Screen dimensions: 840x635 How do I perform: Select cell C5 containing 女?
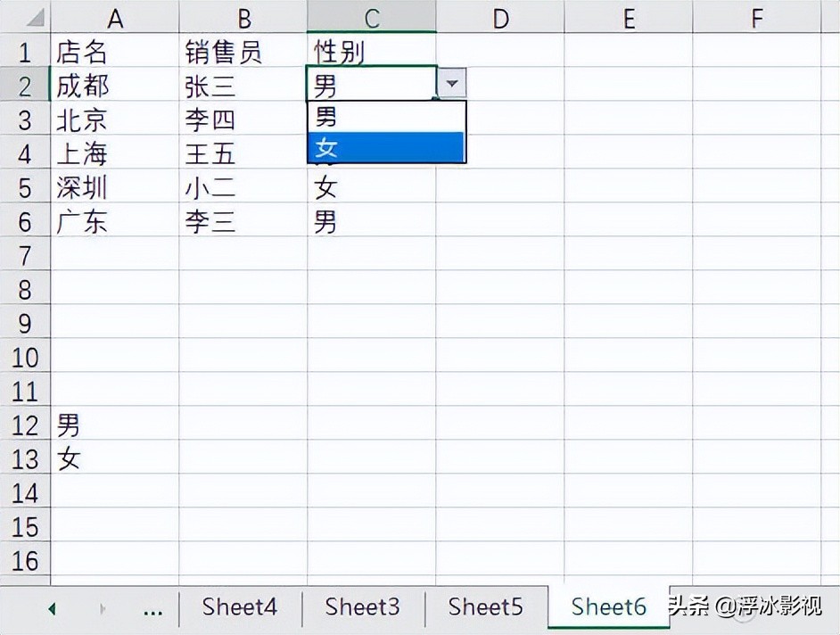pos(371,187)
